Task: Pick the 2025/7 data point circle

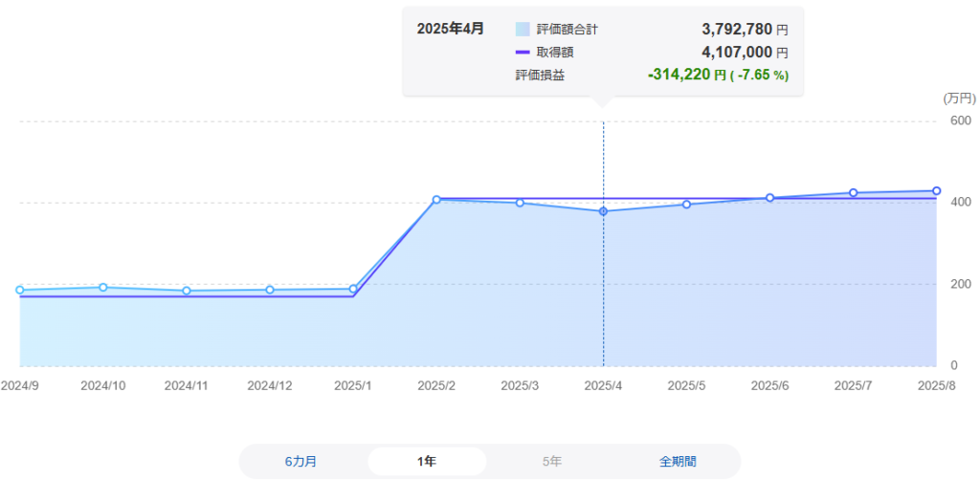Action: coord(853,193)
